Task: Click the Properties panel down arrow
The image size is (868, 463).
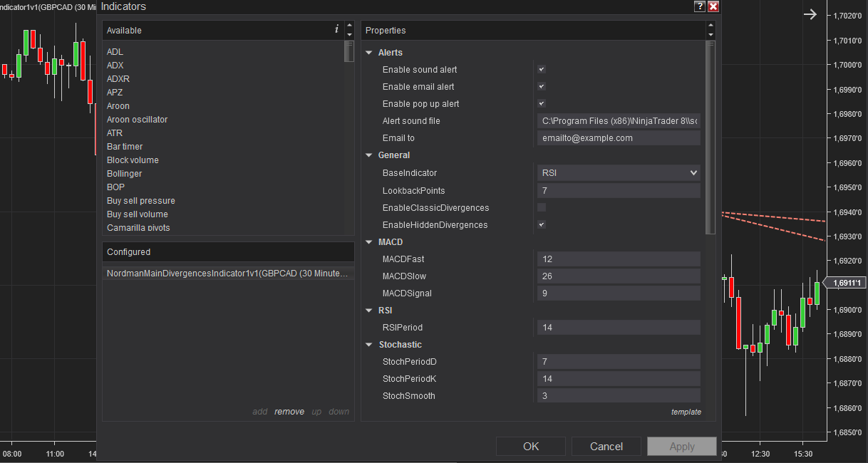Action: coord(710,34)
